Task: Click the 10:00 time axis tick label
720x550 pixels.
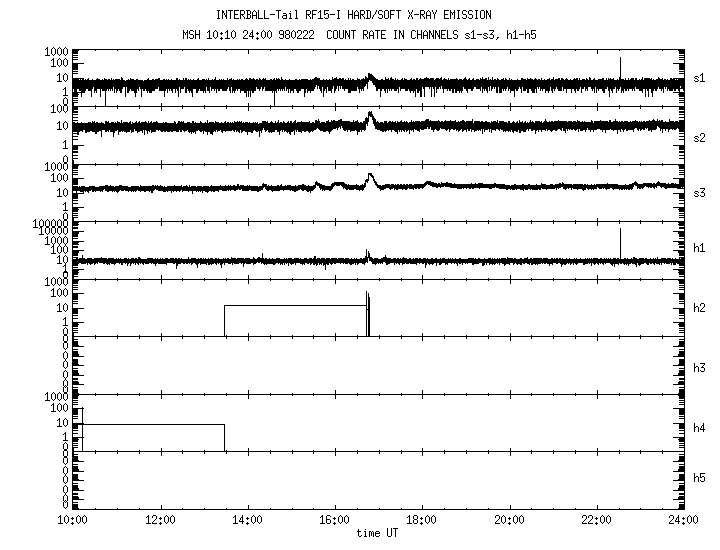Action: (72, 520)
